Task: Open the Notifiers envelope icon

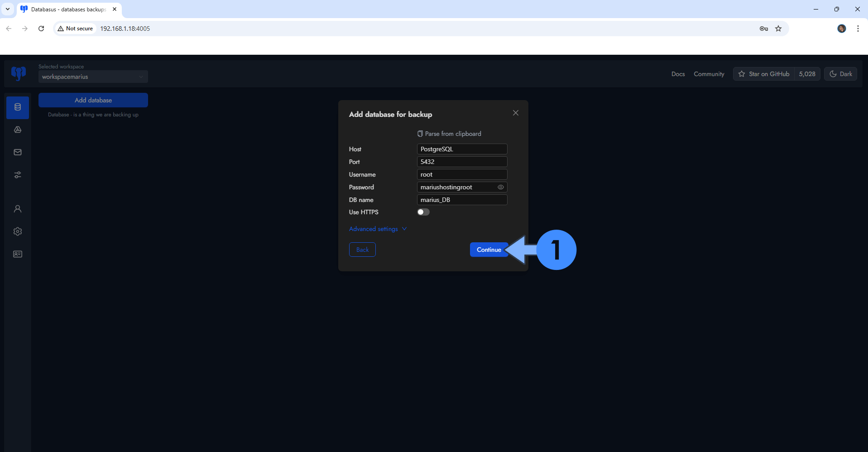Action: [18, 152]
